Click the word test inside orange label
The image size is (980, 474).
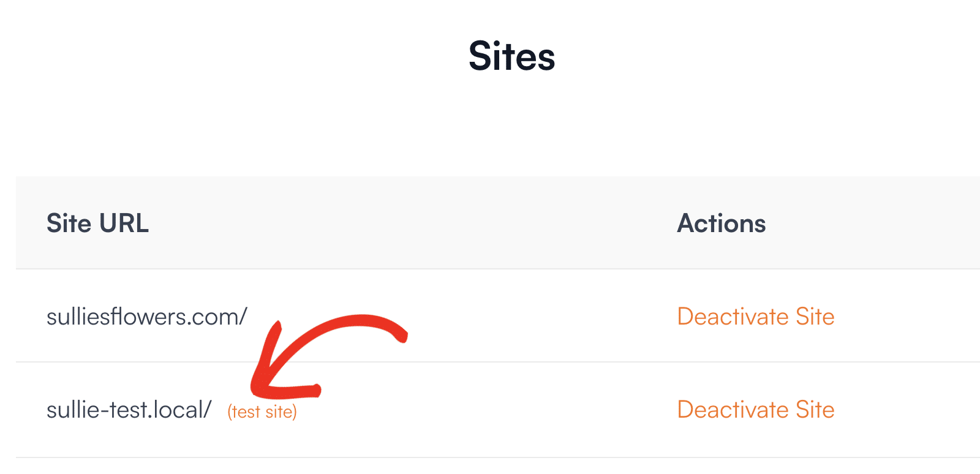pyautogui.click(x=246, y=412)
